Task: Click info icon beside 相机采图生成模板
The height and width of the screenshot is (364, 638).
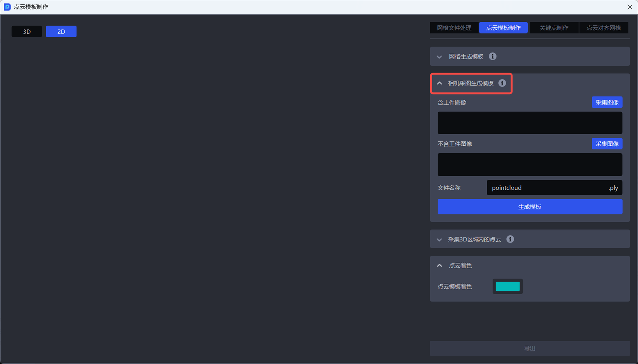Action: [502, 83]
